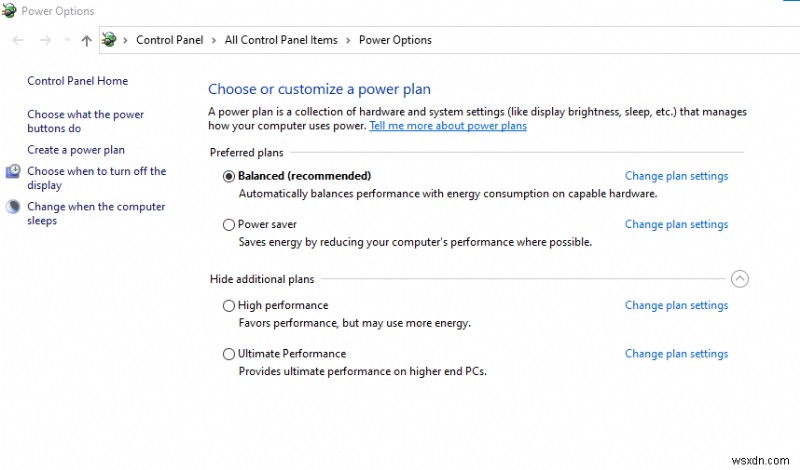Click the back navigation arrow
This screenshot has height=470, width=800.
(x=17, y=40)
